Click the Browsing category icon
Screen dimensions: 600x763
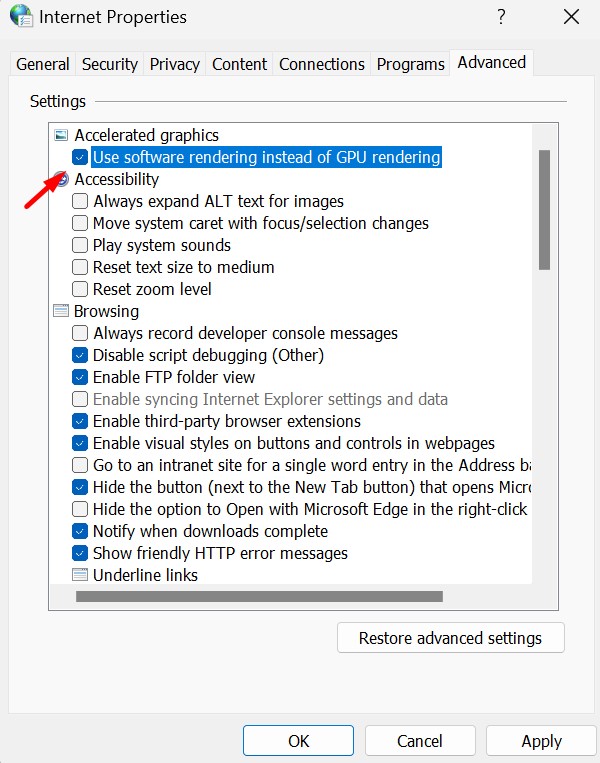click(61, 311)
